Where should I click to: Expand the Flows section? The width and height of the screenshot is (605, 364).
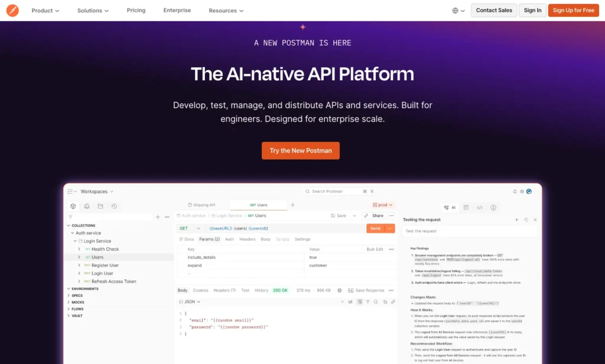click(69, 309)
